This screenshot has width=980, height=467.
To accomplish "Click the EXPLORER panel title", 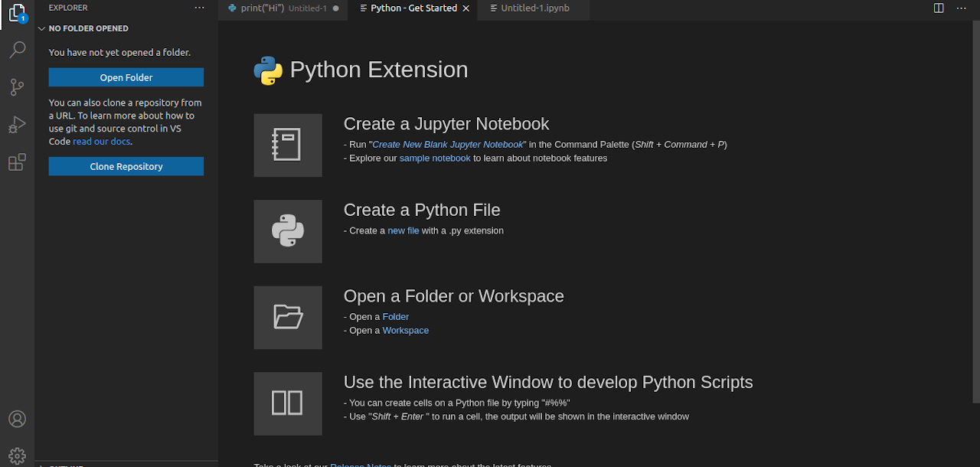I will [x=68, y=8].
